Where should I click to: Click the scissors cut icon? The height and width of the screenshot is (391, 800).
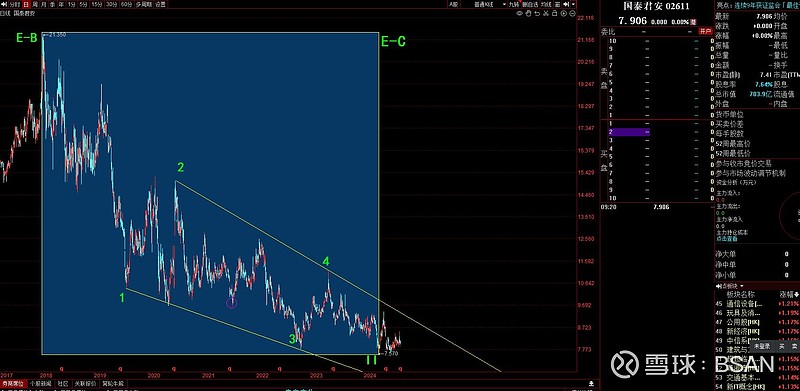point(546,14)
